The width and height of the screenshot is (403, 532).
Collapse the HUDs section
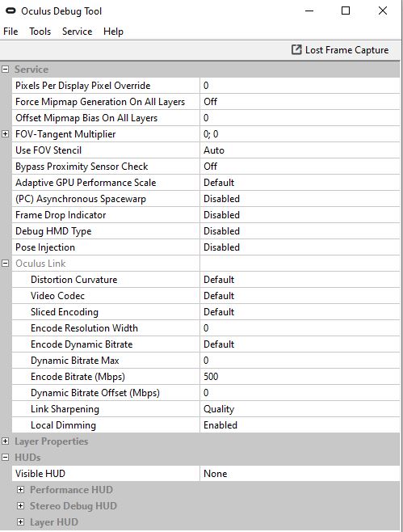pos(5,458)
